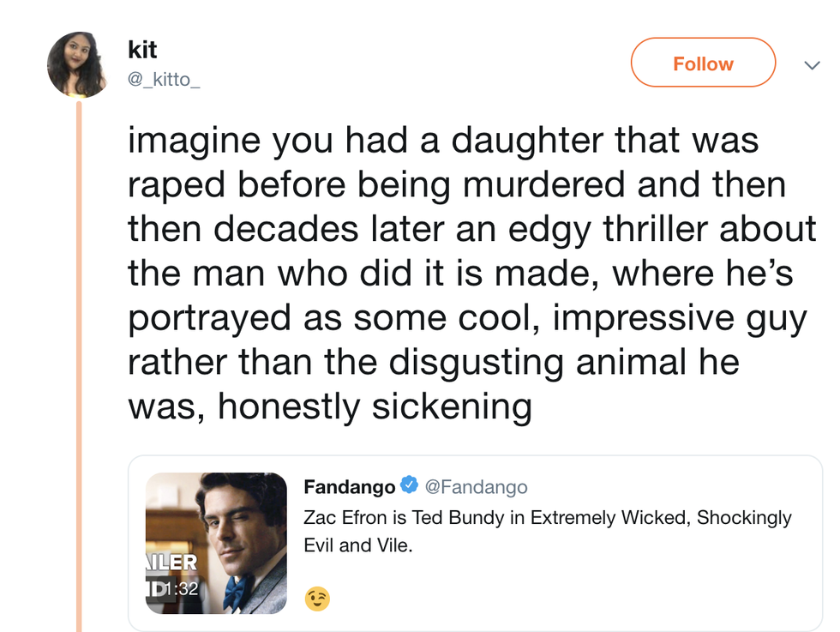Viewport: 840px width, 632px height.
Task: Open the display name "kit" profile link
Action: (x=142, y=51)
